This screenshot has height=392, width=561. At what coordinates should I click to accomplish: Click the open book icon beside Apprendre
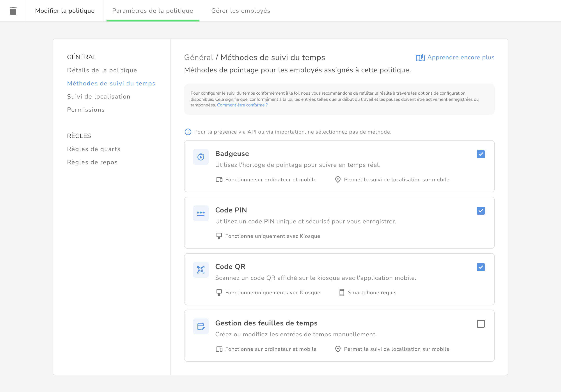pyautogui.click(x=420, y=58)
